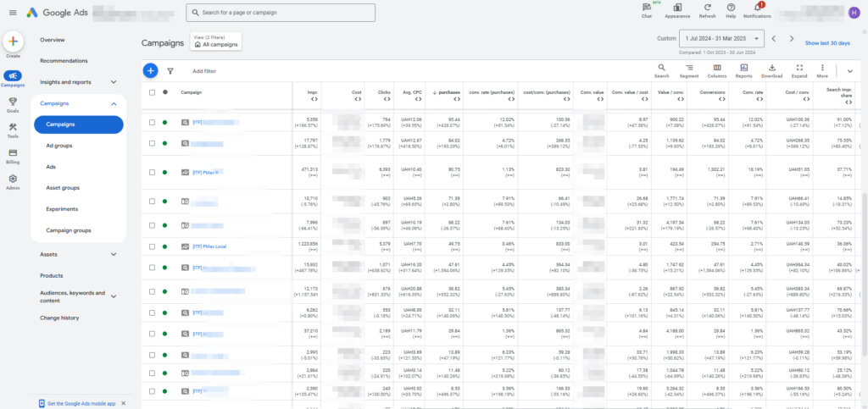Tick the select-all campaigns header checkbox

click(x=152, y=92)
